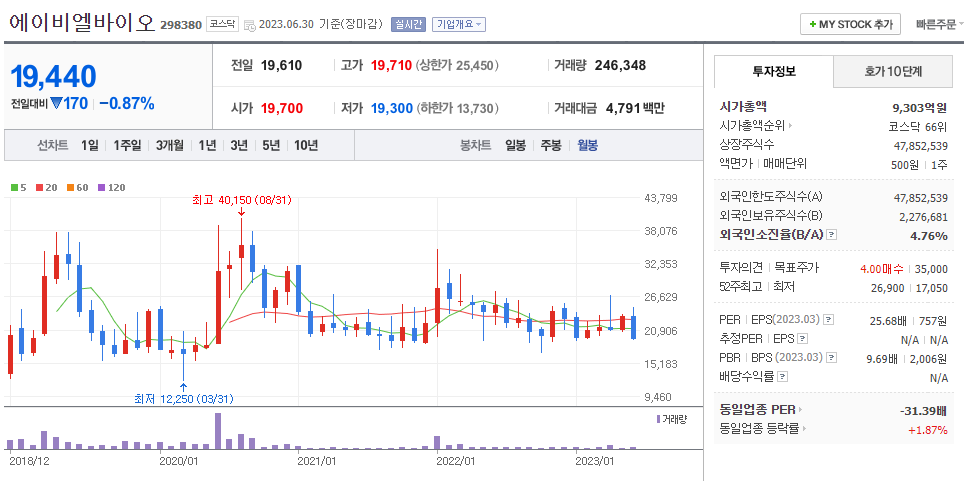The height and width of the screenshot is (481, 970).
Task: Click the 52주최고 value 26,900
Action: click(x=888, y=287)
